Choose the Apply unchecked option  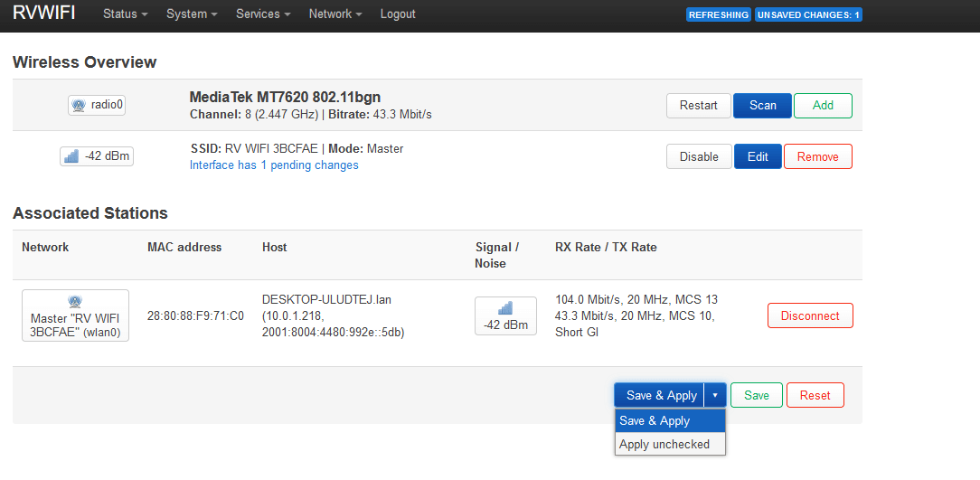tap(664, 444)
